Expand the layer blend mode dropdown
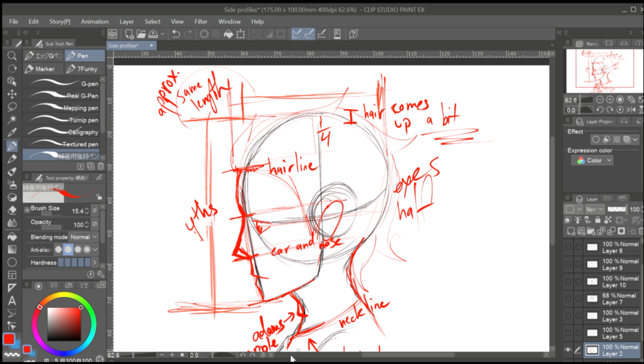Viewport: 644px width, 364px height. pos(594,209)
